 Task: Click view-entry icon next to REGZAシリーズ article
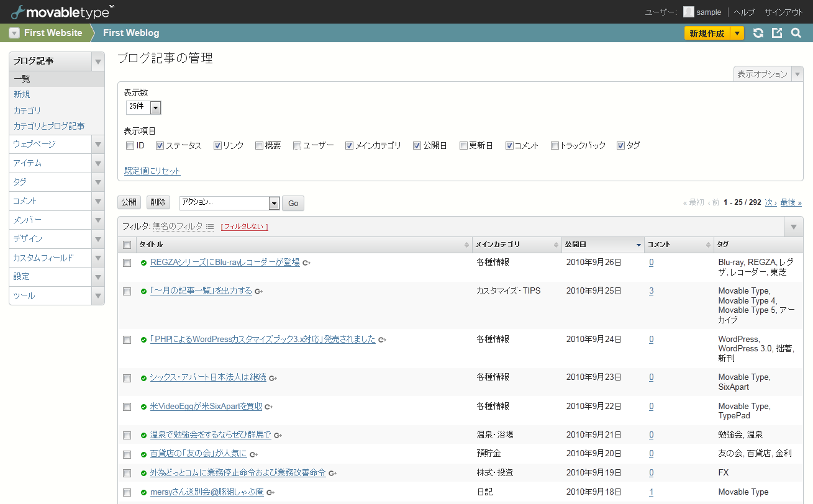pyautogui.click(x=307, y=263)
